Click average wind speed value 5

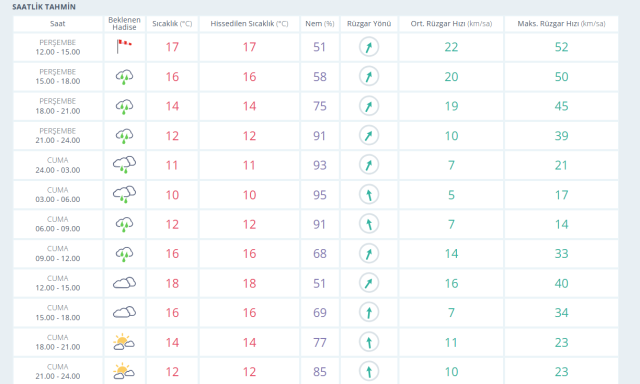click(x=451, y=195)
